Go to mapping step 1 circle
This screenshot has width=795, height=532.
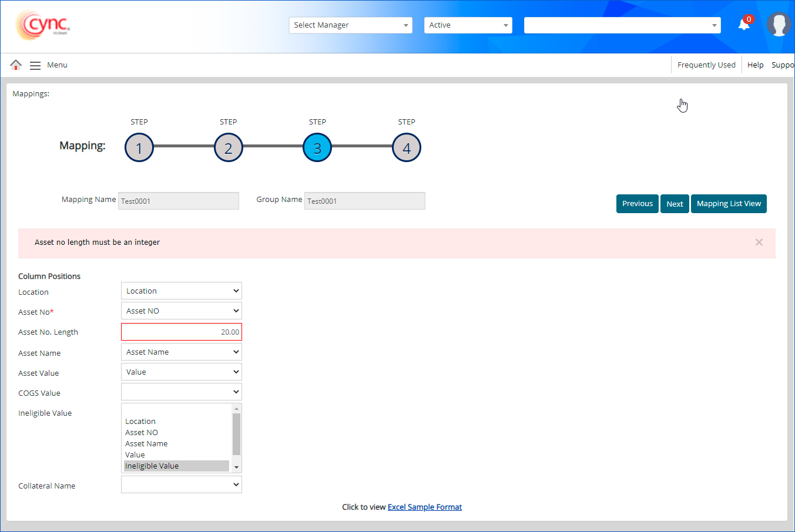tap(139, 148)
